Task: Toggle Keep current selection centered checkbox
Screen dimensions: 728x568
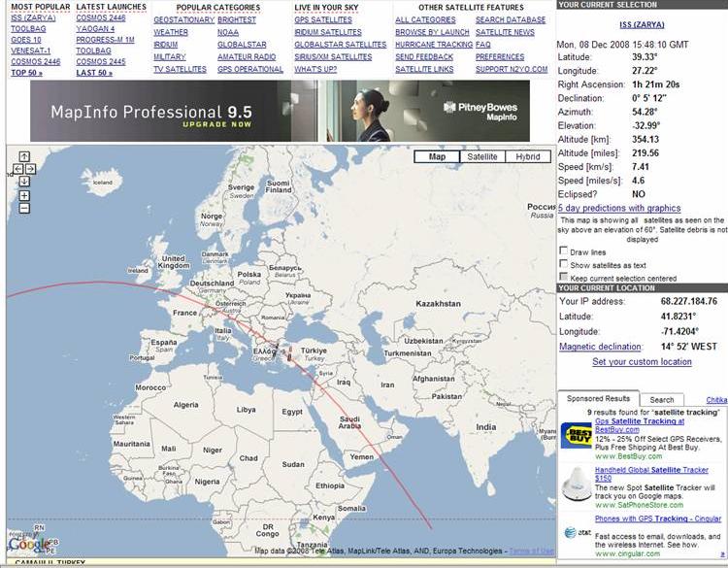Action: click(564, 278)
